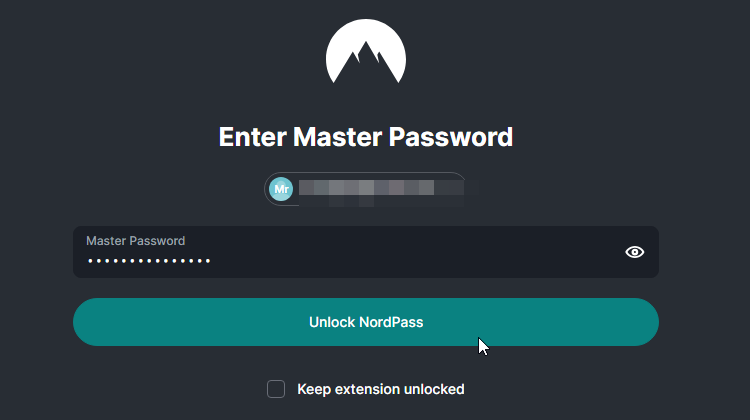Tick the Keep extension unlocked checkbox
This screenshot has height=420, width=750.
[276, 389]
